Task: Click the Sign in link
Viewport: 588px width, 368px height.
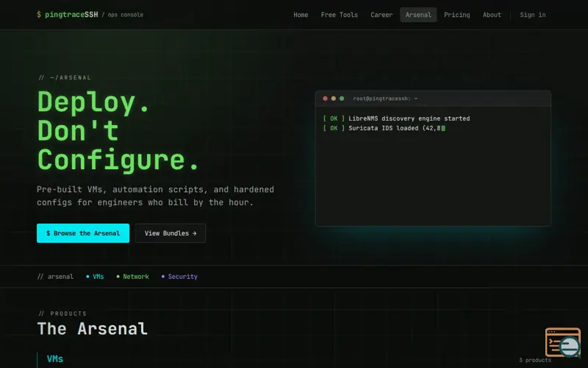Action: (532, 15)
